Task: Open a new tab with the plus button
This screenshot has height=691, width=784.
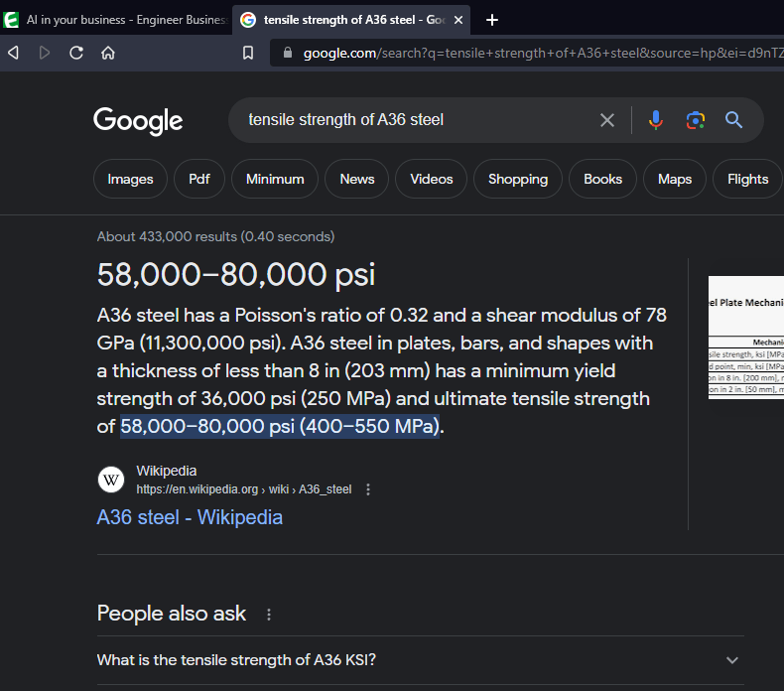Action: click(x=492, y=20)
